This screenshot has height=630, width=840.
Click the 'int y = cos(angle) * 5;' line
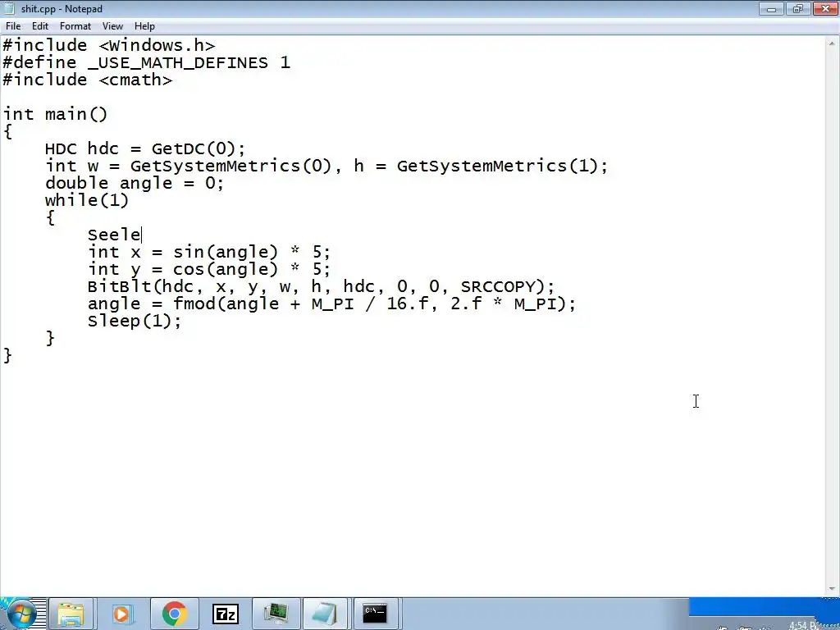pyautogui.click(x=209, y=269)
